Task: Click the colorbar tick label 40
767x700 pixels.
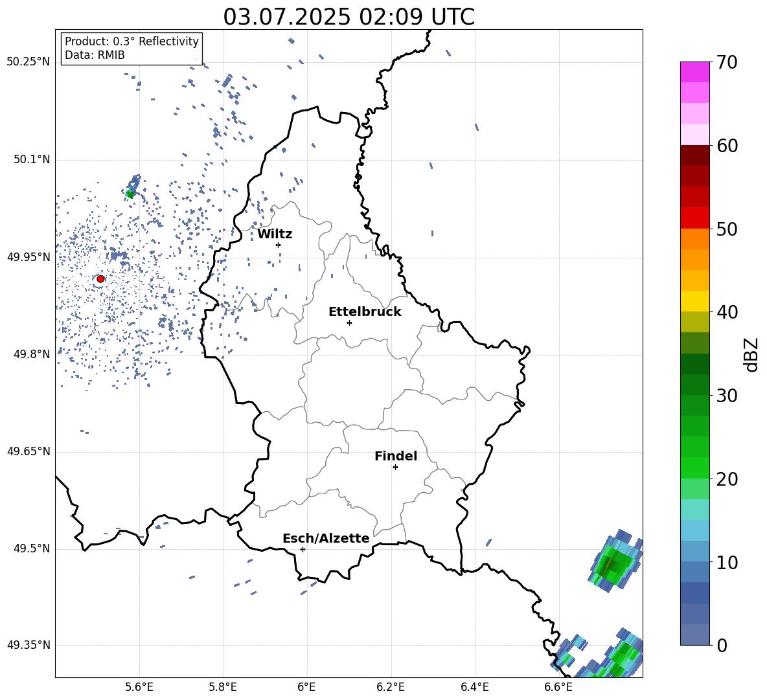Action: pos(727,312)
